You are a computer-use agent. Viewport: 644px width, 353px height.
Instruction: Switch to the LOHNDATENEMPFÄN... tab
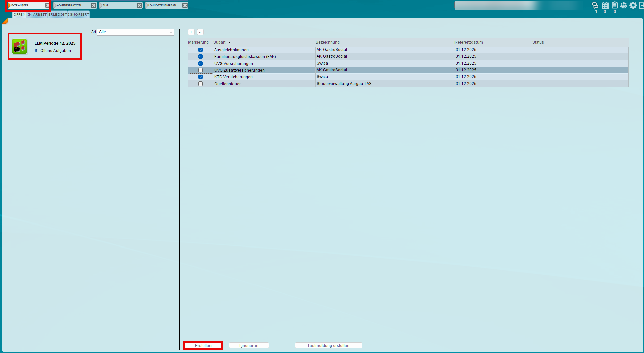[x=163, y=5]
